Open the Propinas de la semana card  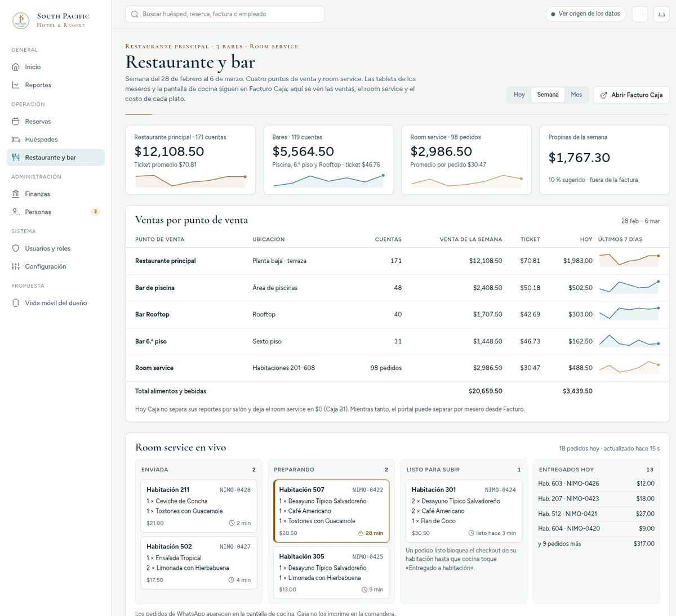[x=604, y=160]
